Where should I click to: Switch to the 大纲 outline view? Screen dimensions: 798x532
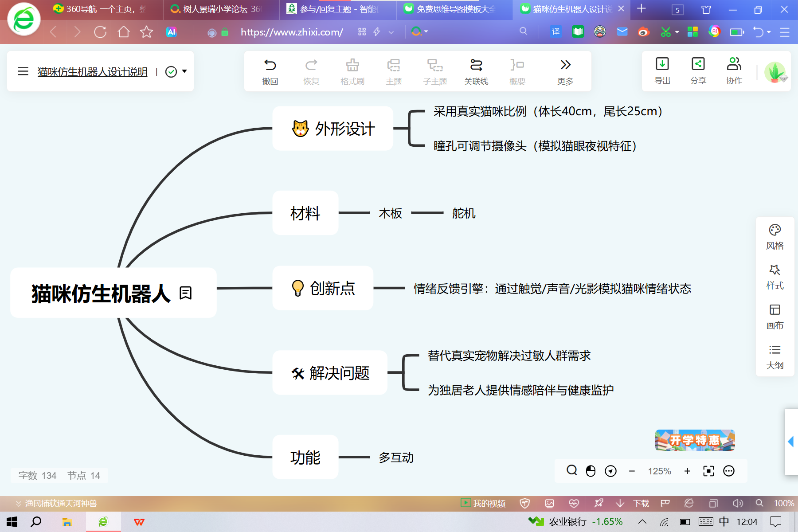775,357
